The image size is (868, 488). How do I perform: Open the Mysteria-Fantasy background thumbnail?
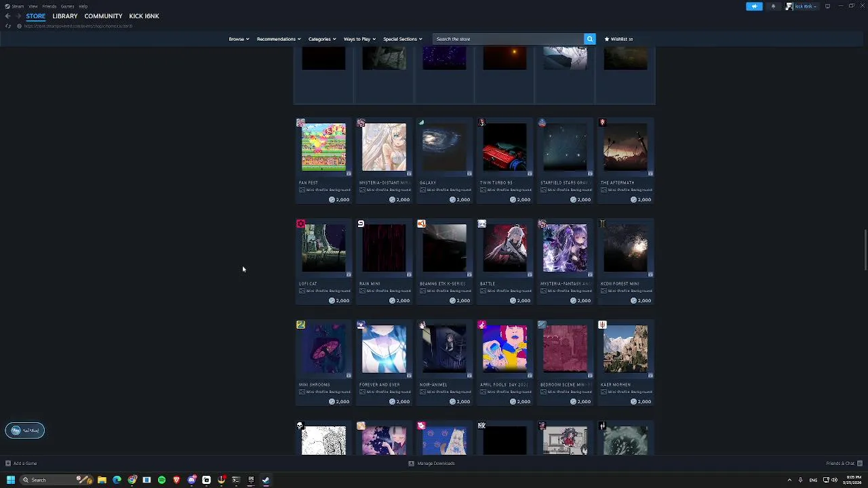[565, 248]
